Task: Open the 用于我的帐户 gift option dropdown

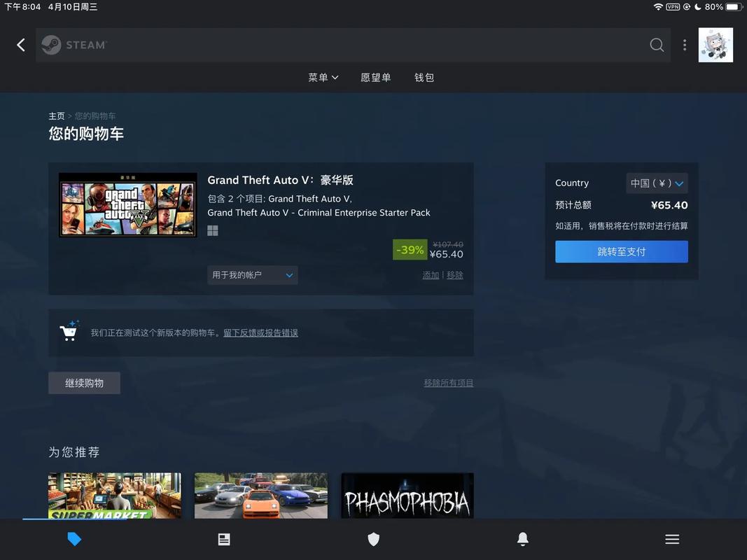Action: [252, 275]
